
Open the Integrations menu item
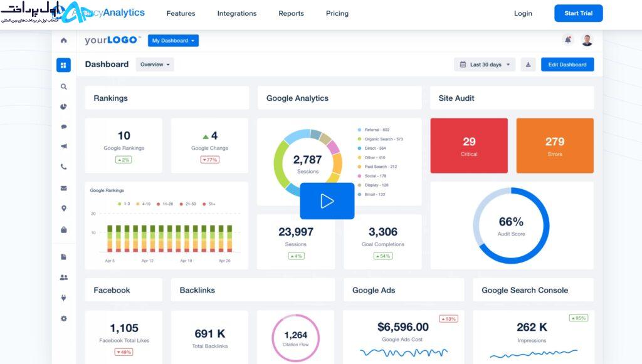[236, 14]
